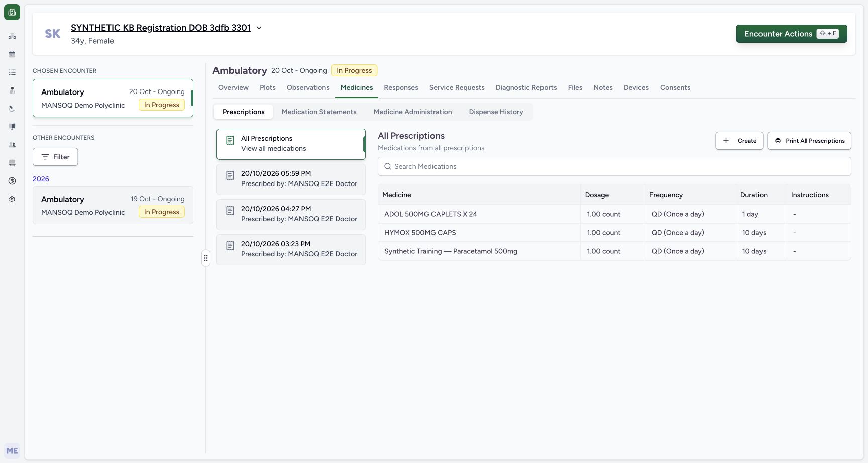Image resolution: width=868 pixels, height=463 pixels.
Task: Click the panel resize grip handle
Action: 206,258
